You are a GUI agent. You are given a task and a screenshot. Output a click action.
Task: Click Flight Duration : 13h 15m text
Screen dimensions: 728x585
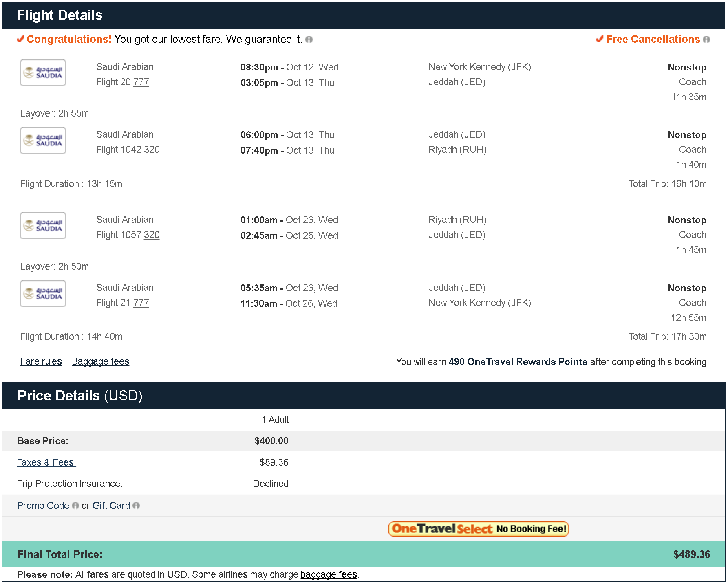[x=71, y=184]
